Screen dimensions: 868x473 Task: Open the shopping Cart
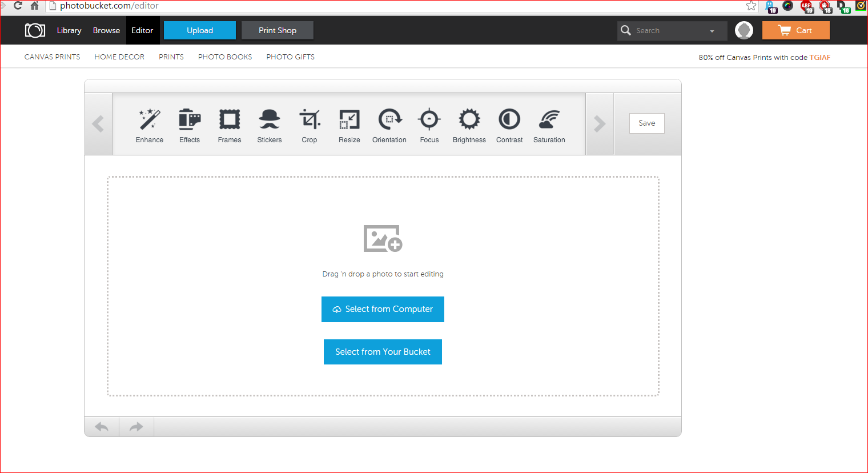795,30
